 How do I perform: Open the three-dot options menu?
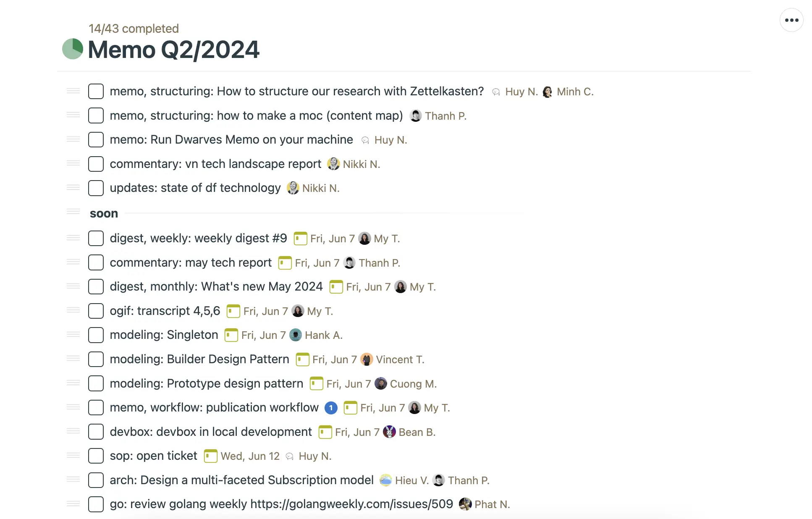pos(791,20)
